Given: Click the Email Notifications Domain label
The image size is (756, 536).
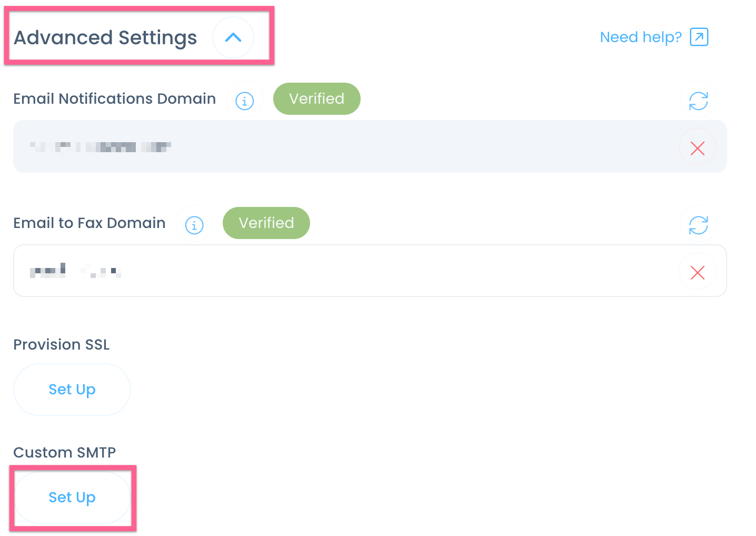Looking at the screenshot, I should click(115, 98).
